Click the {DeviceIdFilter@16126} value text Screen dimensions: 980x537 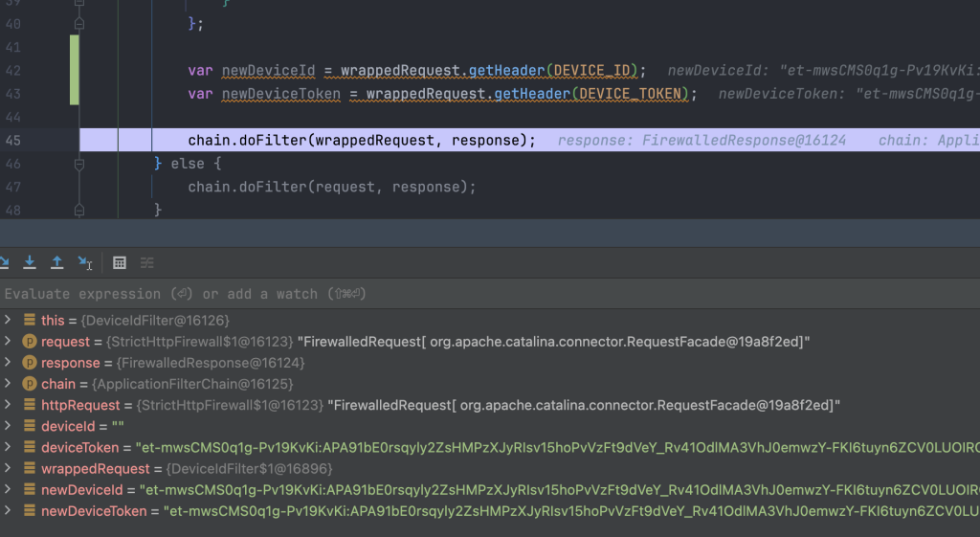point(155,321)
